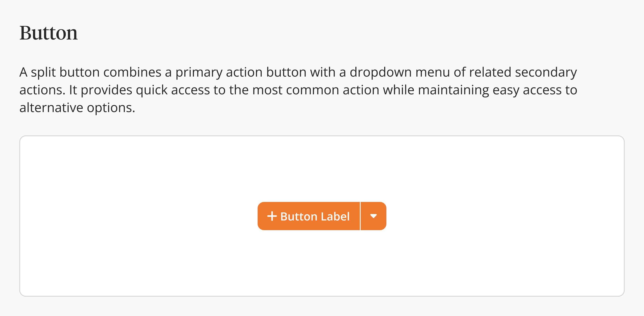Click the white divider between button halves
The height and width of the screenshot is (316, 644).
[x=360, y=216]
